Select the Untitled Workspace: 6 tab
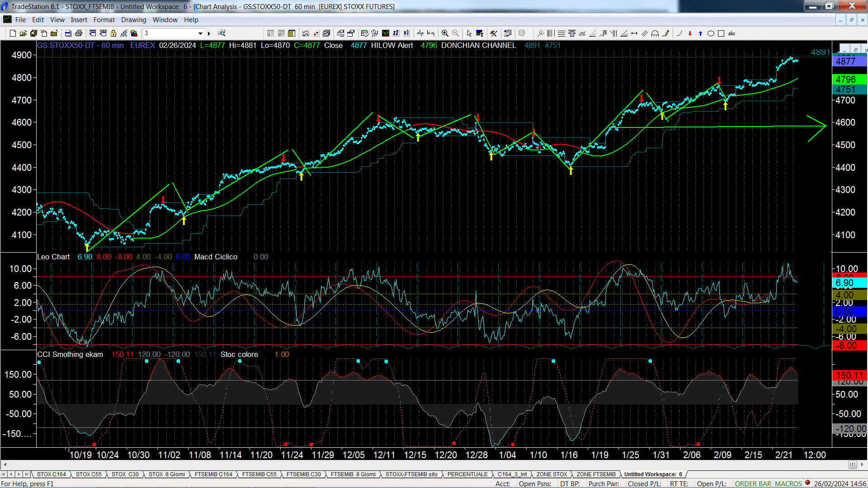 (653, 474)
